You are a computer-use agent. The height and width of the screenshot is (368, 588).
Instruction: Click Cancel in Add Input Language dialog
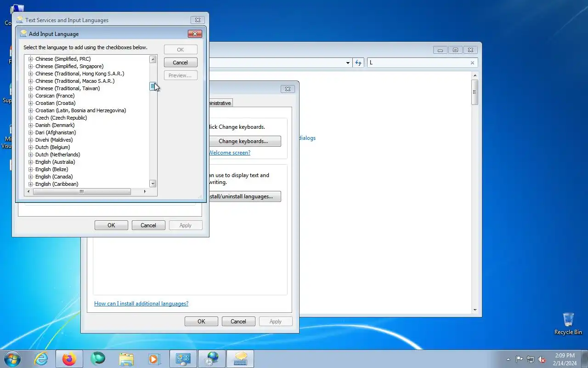click(180, 63)
